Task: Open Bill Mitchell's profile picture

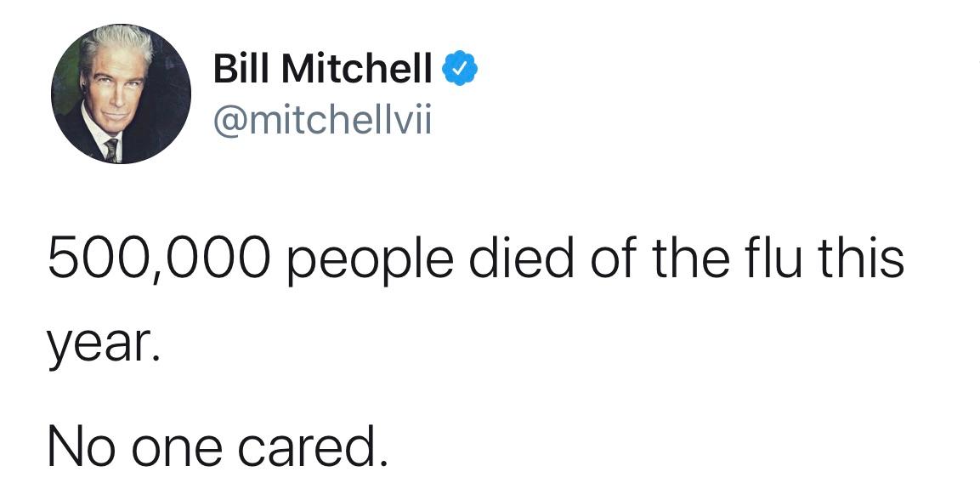Action: [122, 94]
